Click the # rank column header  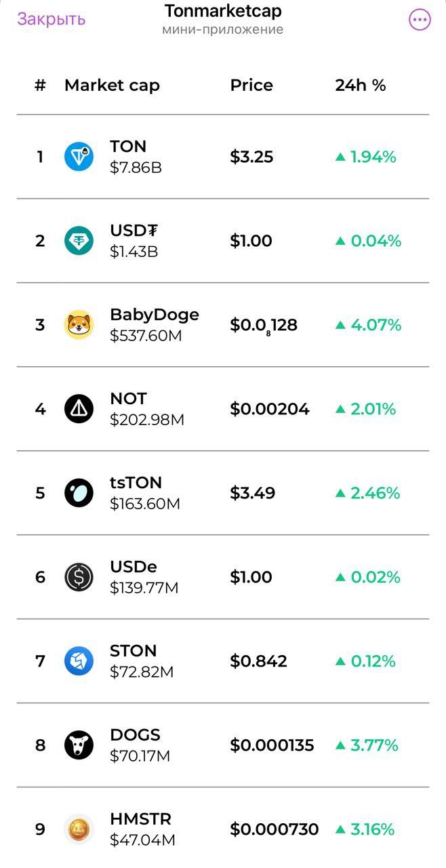(41, 85)
